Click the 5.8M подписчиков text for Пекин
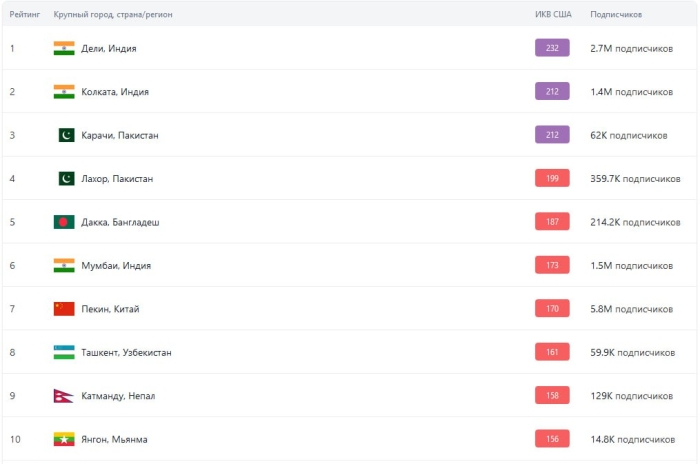 pos(631,309)
